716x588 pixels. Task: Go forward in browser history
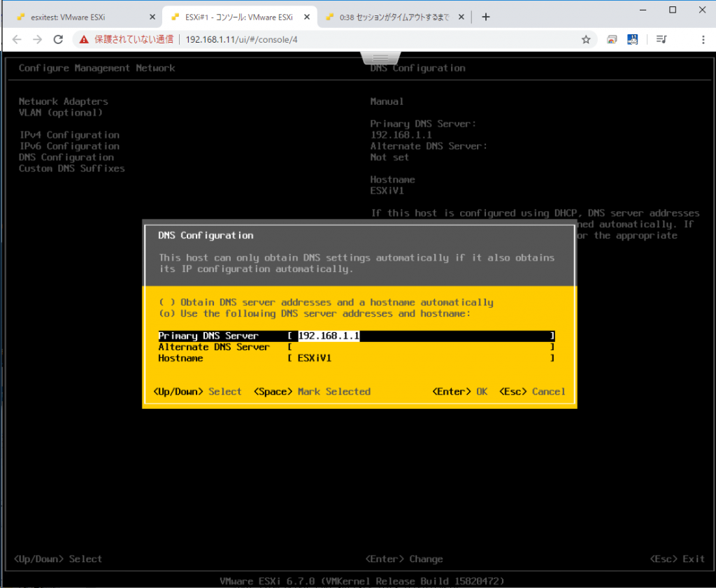click(38, 40)
